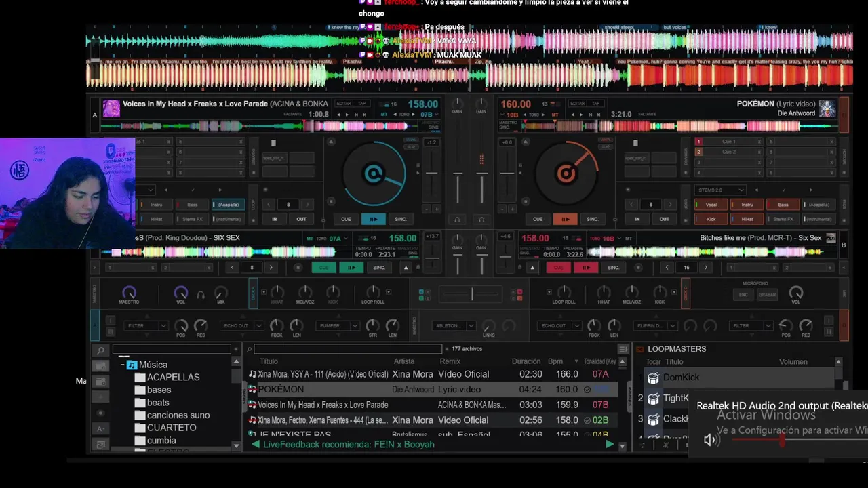Sort by Duración column header

[x=526, y=361]
